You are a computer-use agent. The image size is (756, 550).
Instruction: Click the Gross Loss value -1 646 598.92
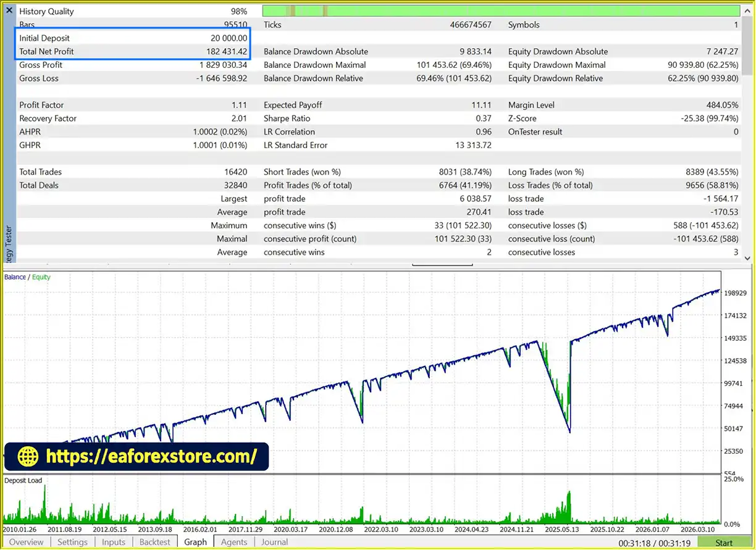tap(222, 78)
